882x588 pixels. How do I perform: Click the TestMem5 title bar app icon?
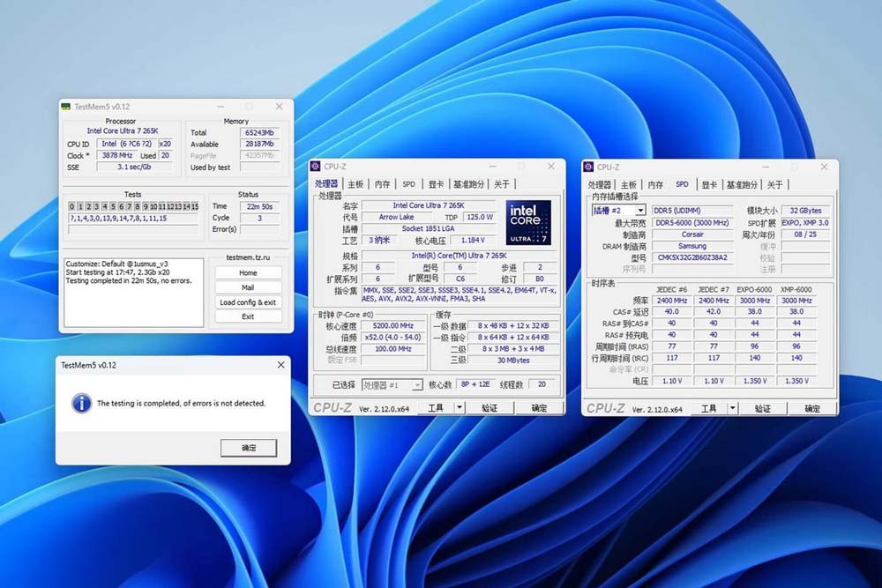tap(66, 107)
